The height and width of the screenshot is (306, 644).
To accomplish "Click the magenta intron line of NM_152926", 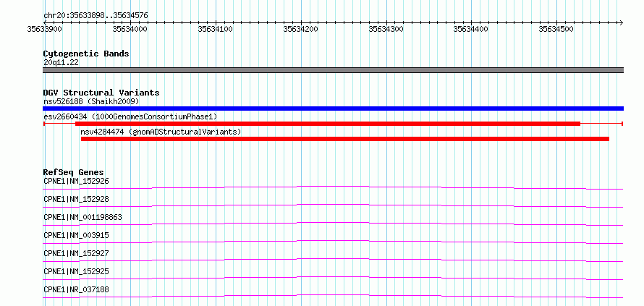I will pyautogui.click(x=333, y=187).
